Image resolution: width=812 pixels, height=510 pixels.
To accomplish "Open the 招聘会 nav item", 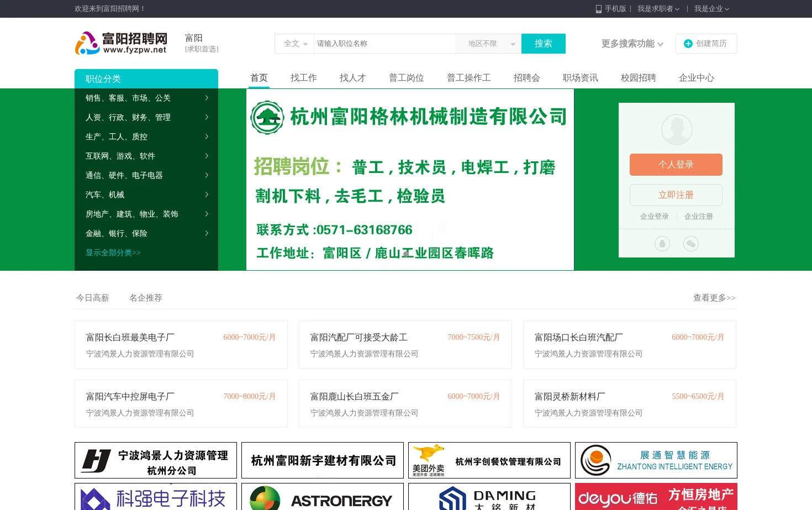I will point(527,78).
